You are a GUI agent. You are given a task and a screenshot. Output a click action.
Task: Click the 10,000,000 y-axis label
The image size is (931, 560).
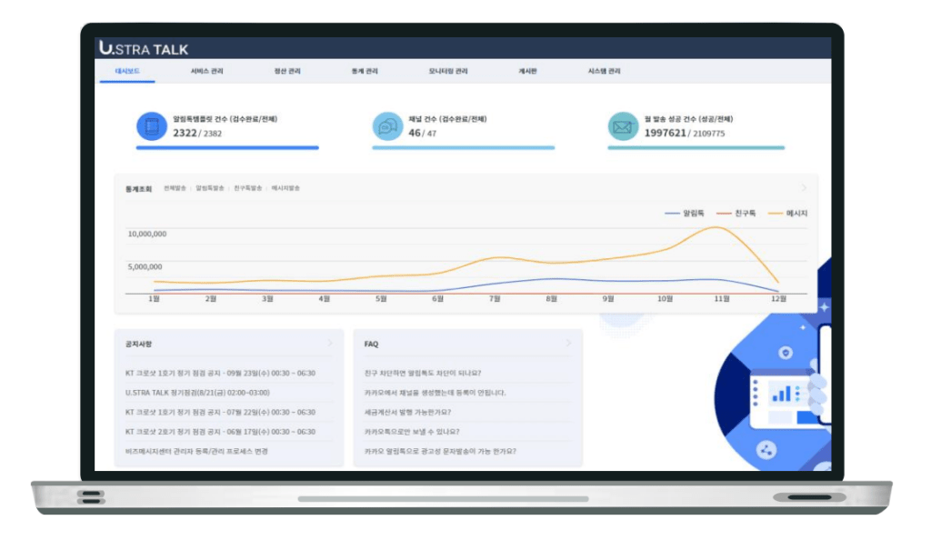tap(146, 234)
